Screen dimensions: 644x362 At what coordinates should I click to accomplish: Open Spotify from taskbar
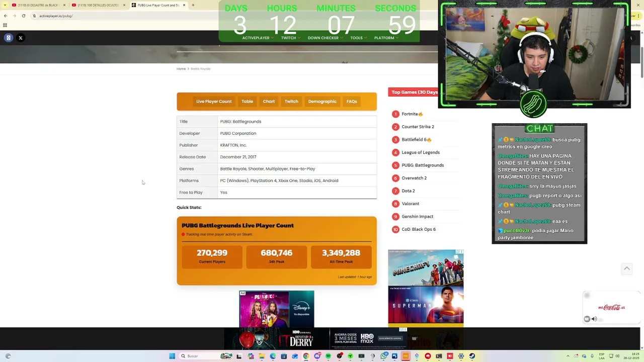click(x=328, y=356)
